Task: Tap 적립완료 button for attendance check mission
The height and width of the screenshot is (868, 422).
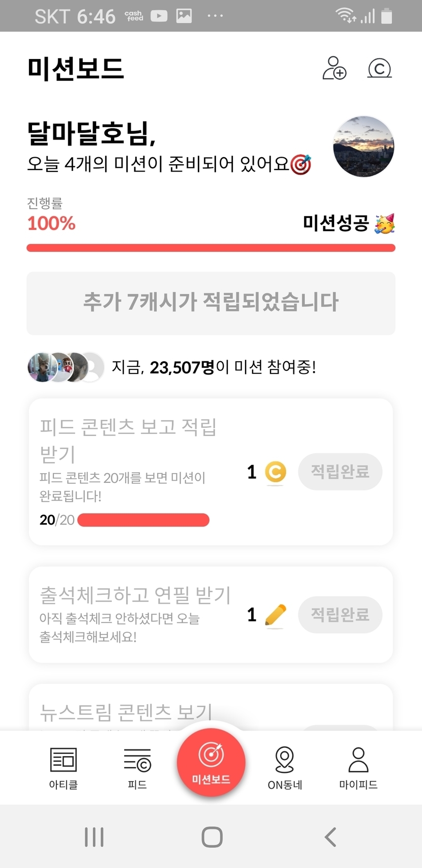Action: click(x=340, y=615)
